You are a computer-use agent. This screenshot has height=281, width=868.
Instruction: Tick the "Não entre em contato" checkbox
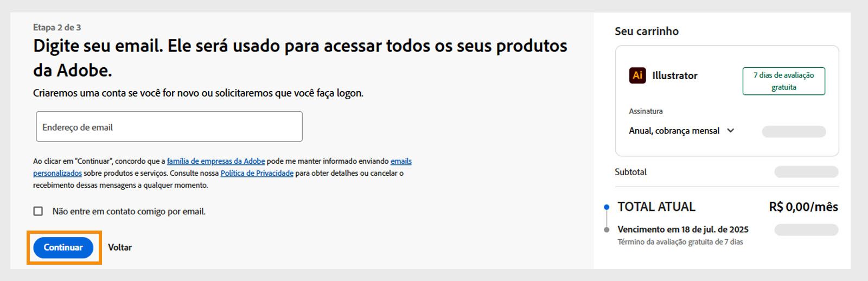[38, 211]
